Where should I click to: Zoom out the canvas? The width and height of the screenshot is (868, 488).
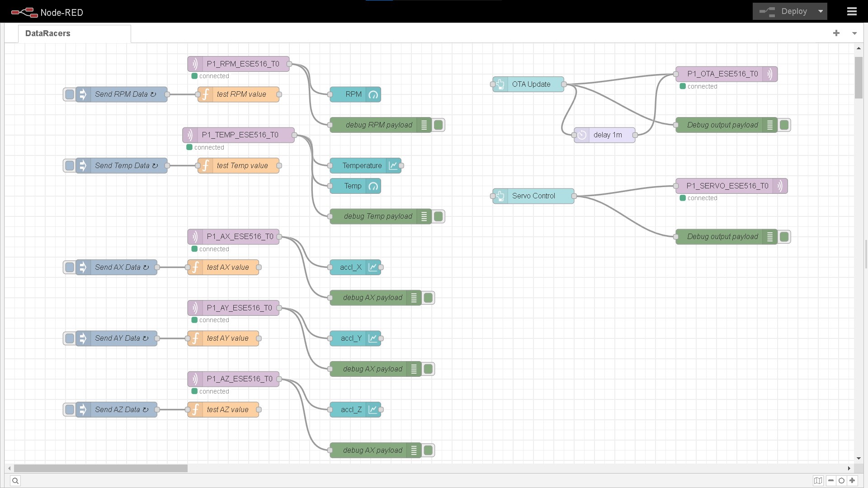[831, 481]
